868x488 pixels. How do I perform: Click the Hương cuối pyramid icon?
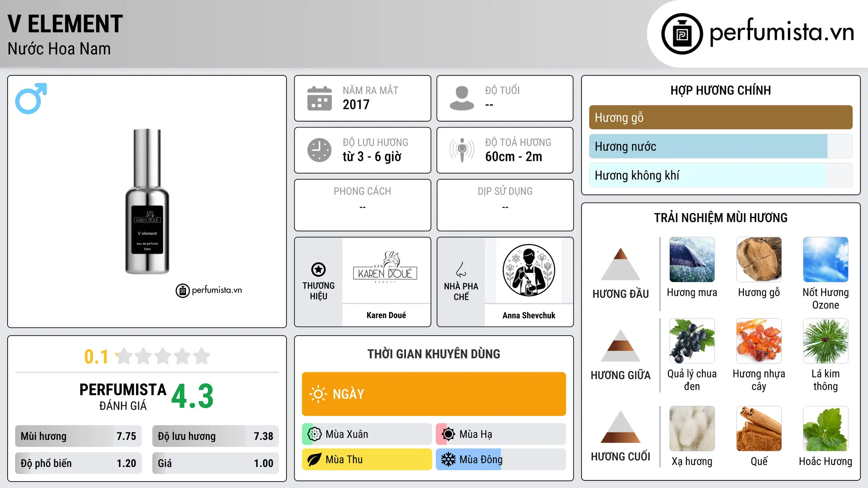(620, 427)
